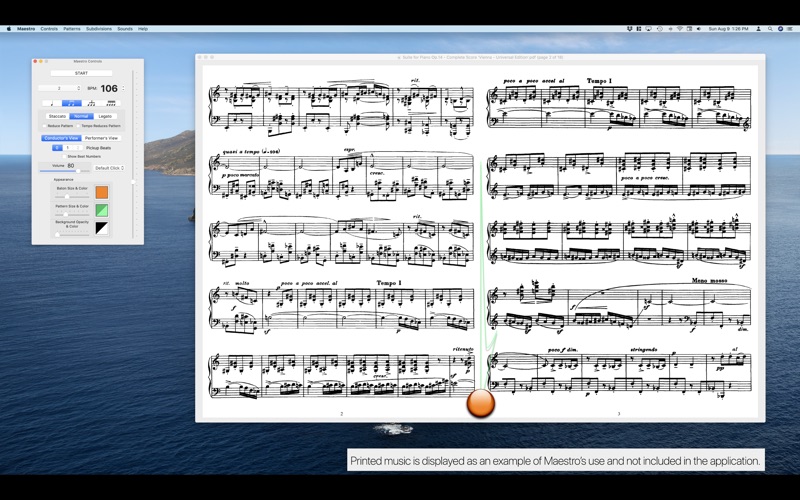
Task: Click the vertical tempo slider handle
Action: (133, 182)
